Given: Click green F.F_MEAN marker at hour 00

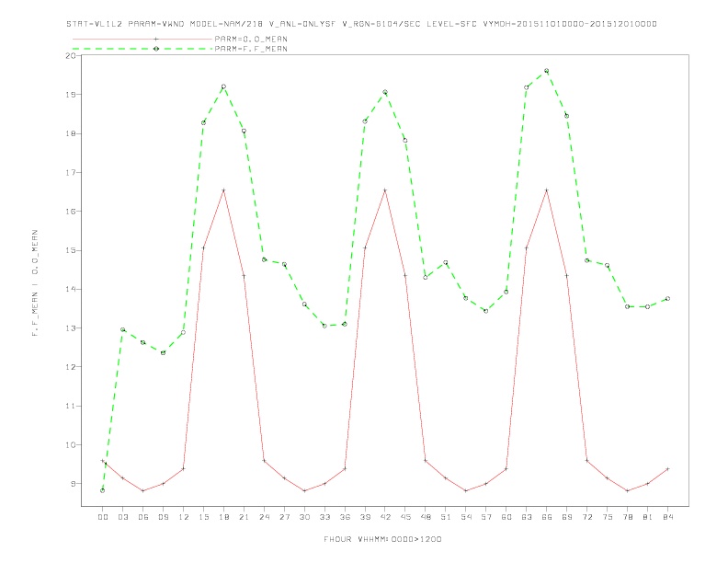Looking at the screenshot, I should coord(103,490).
